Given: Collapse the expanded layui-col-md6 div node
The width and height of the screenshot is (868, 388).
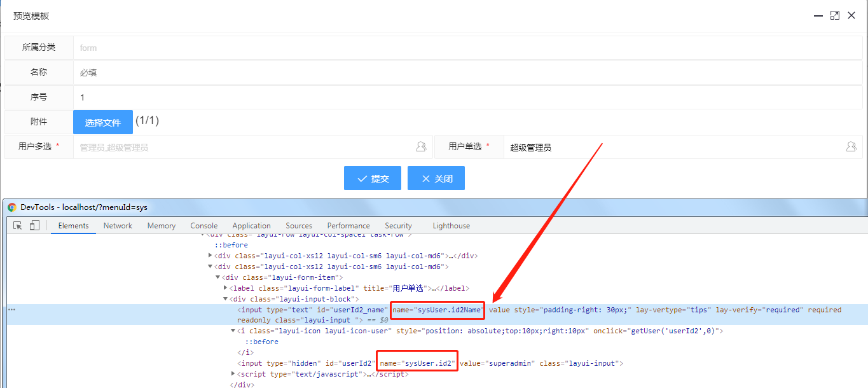Looking at the screenshot, I should 210,267.
